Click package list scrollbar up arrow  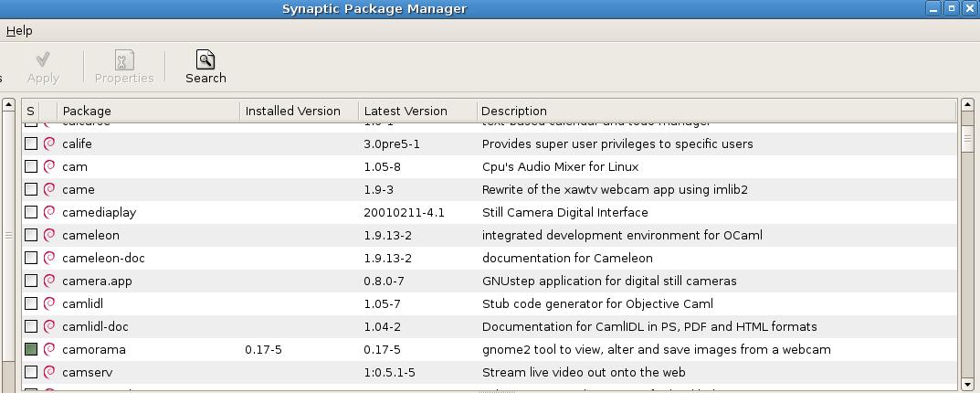[967, 105]
